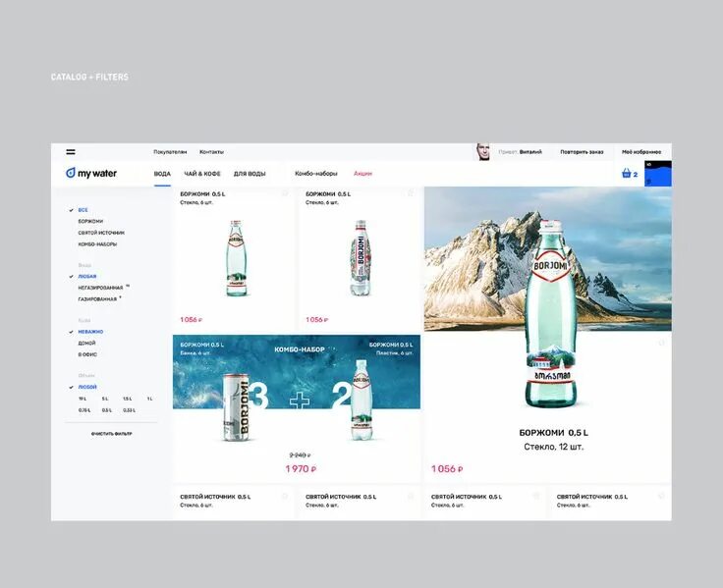The image size is (723, 588).
Task: Favorite the large Боржоми 12 шт. card
Action: click(662, 343)
